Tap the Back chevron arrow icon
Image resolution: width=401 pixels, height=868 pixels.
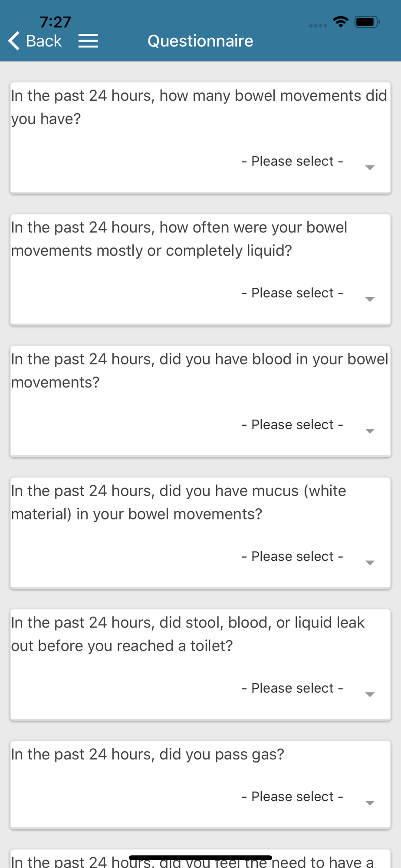[14, 41]
